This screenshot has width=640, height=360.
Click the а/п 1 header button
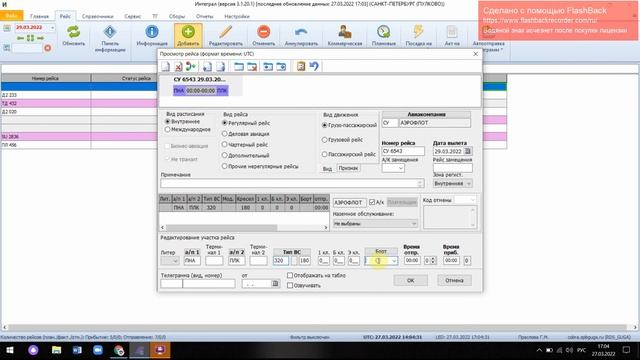pyautogui.click(x=192, y=252)
